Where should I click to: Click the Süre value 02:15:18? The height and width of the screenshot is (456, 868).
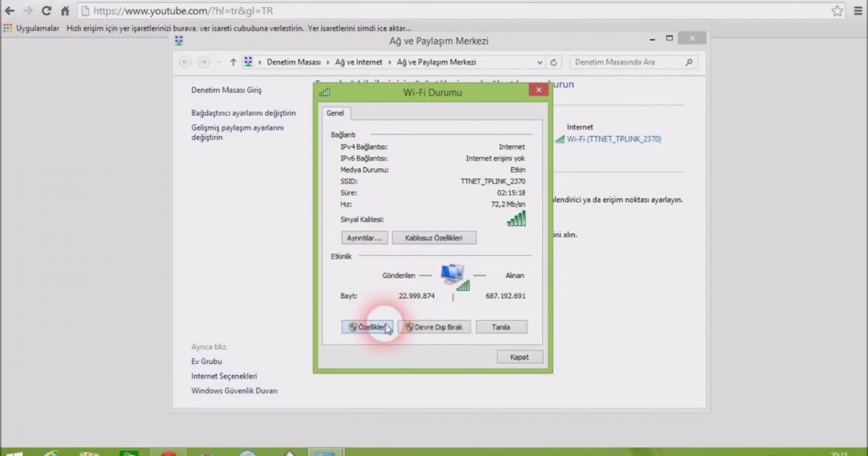[511, 193]
